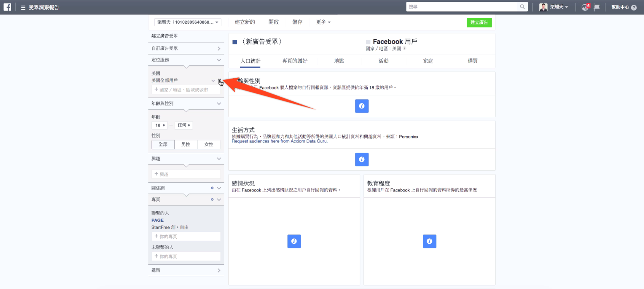Click info icon in 感情狀況 card
This screenshot has width=644, height=289.
click(x=294, y=241)
